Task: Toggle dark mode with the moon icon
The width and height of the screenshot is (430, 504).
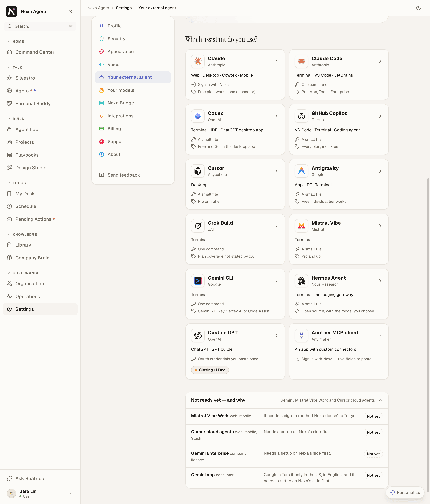Action: point(418,8)
